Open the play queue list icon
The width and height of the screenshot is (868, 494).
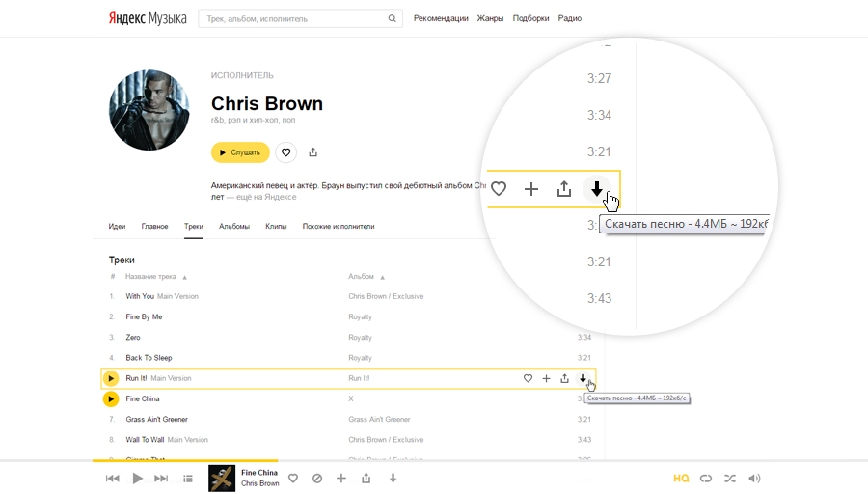(x=188, y=479)
